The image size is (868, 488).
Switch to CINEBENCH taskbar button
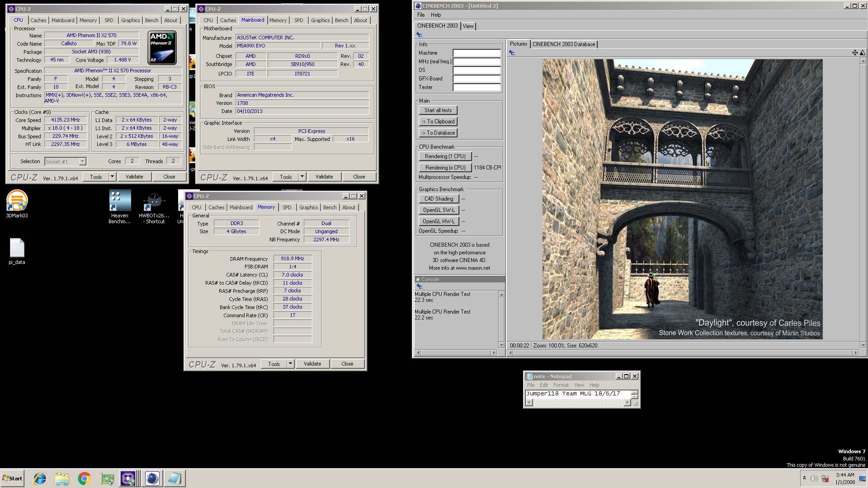point(152,479)
